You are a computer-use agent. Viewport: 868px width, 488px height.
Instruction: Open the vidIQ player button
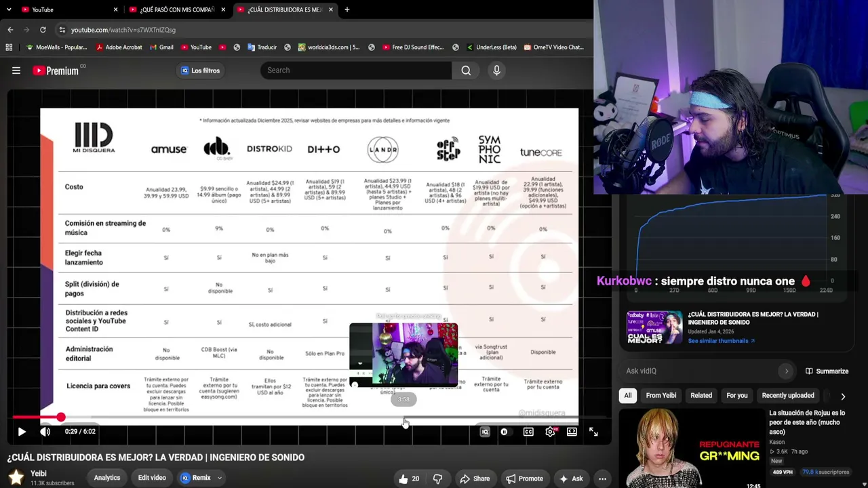pyautogui.click(x=485, y=432)
